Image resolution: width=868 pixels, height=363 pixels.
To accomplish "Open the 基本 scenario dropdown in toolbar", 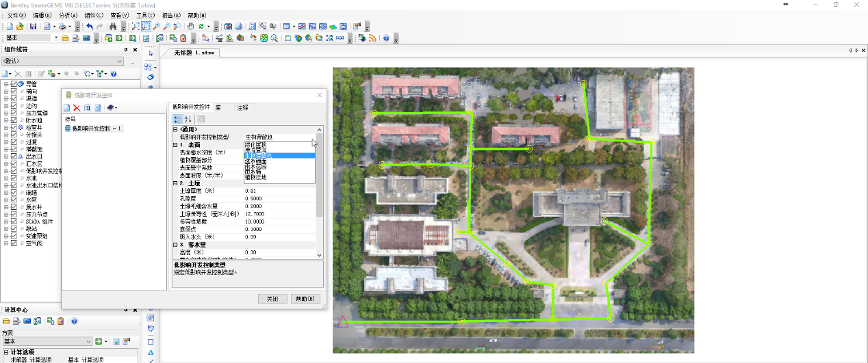I will [x=56, y=38].
